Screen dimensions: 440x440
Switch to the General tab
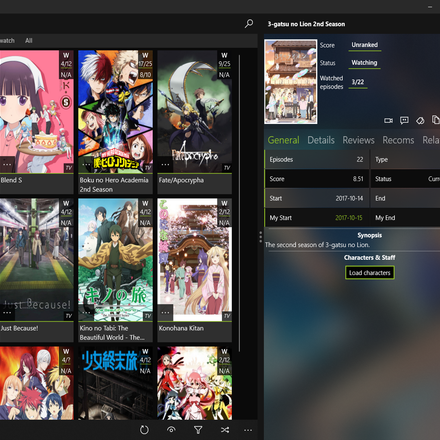(284, 140)
